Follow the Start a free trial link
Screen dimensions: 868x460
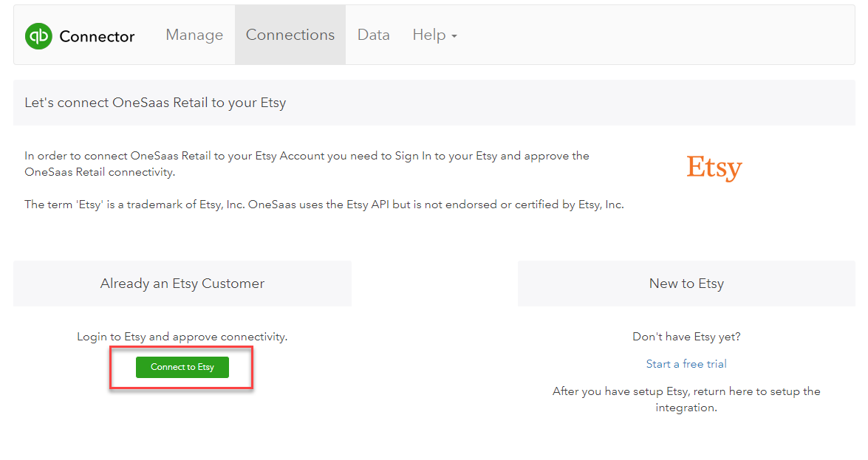(686, 364)
